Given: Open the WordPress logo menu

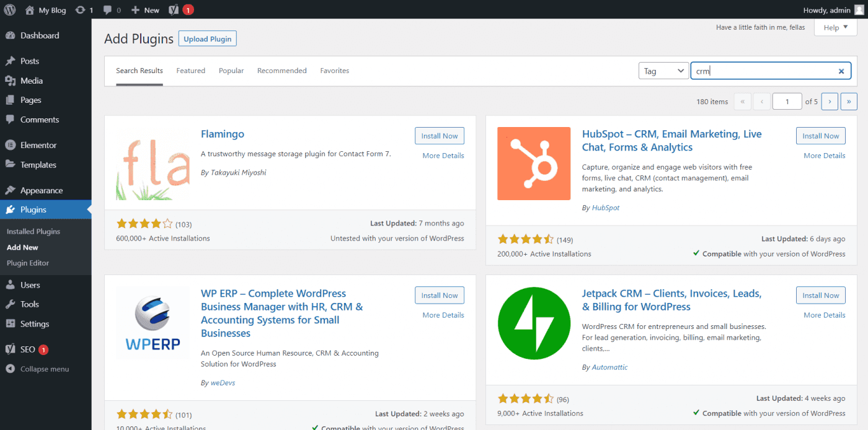Looking at the screenshot, I should pyautogui.click(x=10, y=10).
